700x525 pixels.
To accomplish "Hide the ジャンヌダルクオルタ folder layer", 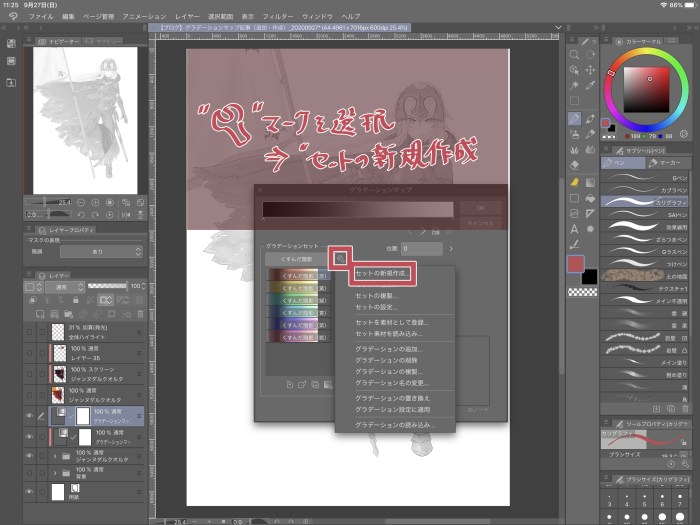I will click(x=29, y=456).
